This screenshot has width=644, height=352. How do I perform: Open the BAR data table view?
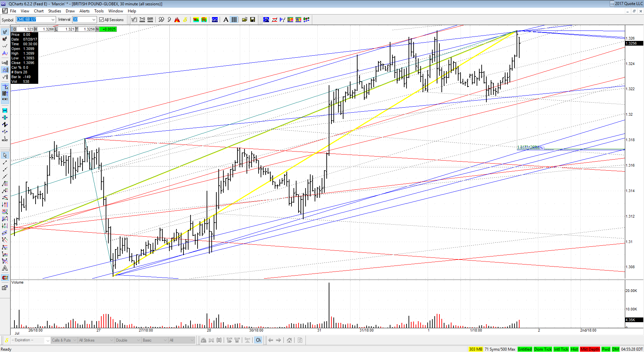pos(150,19)
